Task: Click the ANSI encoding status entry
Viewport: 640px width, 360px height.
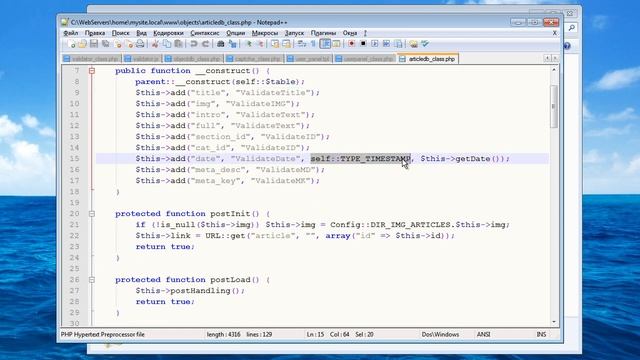Action: click(483, 334)
